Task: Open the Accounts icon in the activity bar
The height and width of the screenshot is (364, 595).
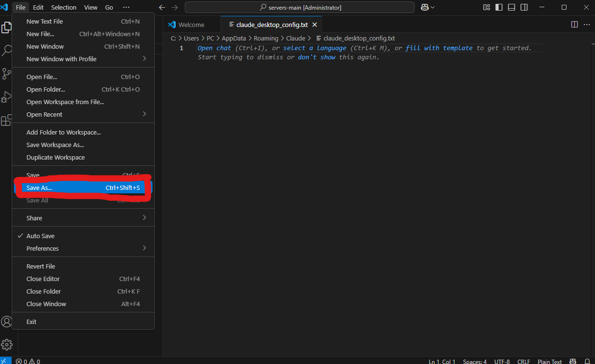Action: point(6,322)
